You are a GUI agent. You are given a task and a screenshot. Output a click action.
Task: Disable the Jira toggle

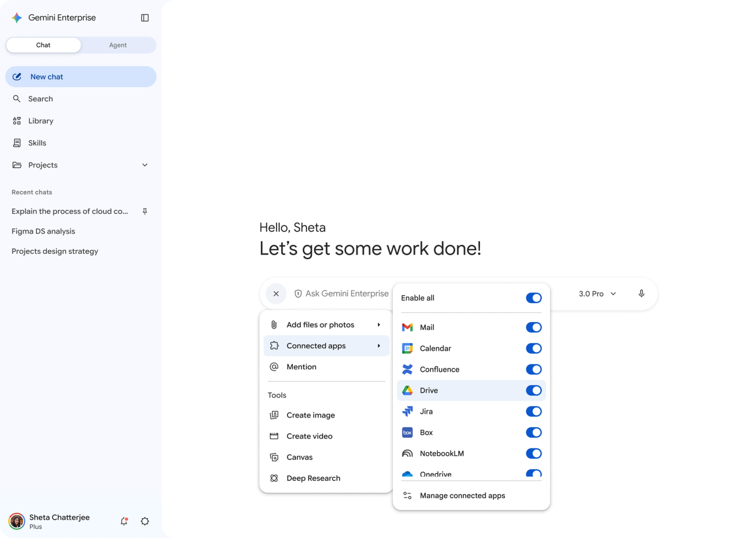(533, 411)
